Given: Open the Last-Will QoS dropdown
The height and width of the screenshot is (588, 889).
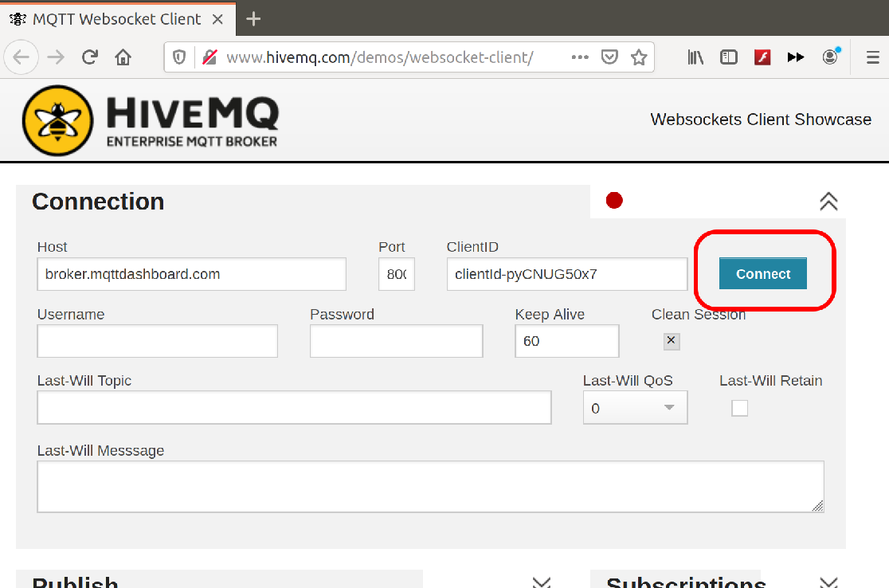Looking at the screenshot, I should pyautogui.click(x=635, y=408).
